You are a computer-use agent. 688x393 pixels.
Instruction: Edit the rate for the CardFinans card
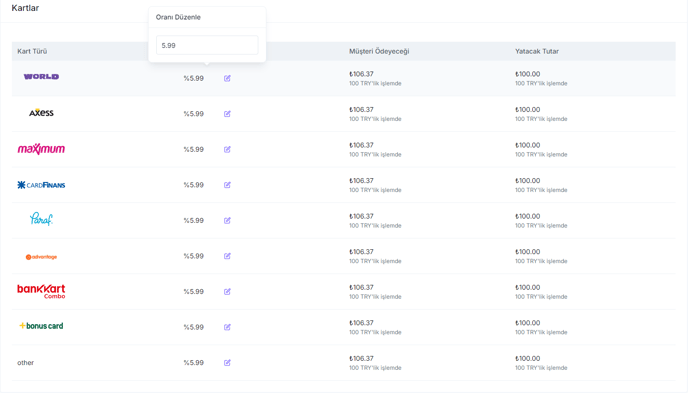(227, 185)
